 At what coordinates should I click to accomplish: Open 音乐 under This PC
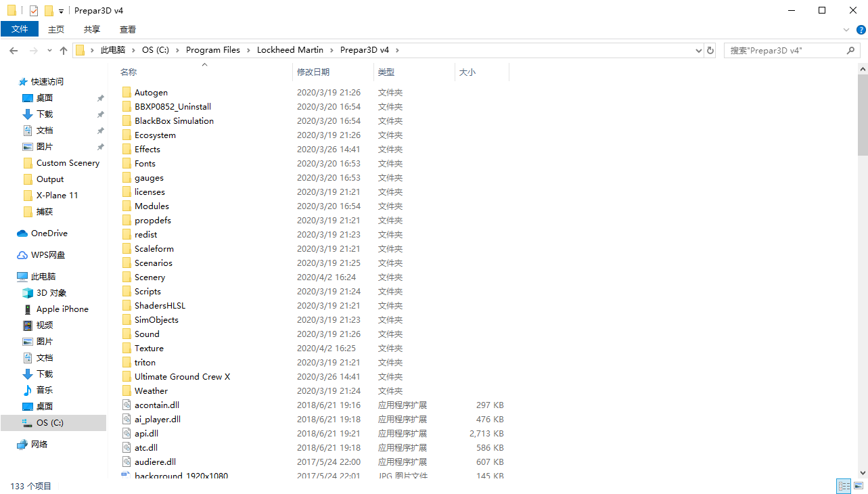point(45,390)
